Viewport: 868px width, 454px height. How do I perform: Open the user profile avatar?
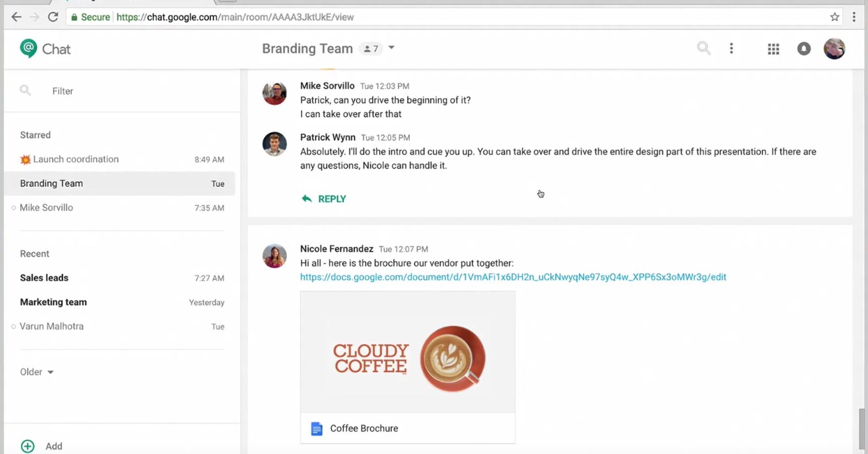pos(834,49)
